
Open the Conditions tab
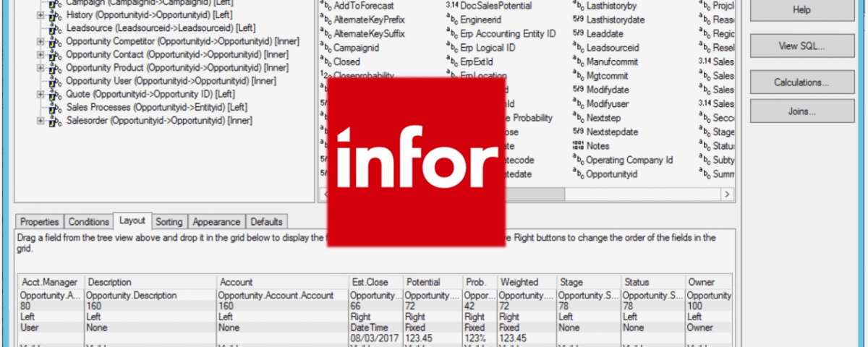89,222
